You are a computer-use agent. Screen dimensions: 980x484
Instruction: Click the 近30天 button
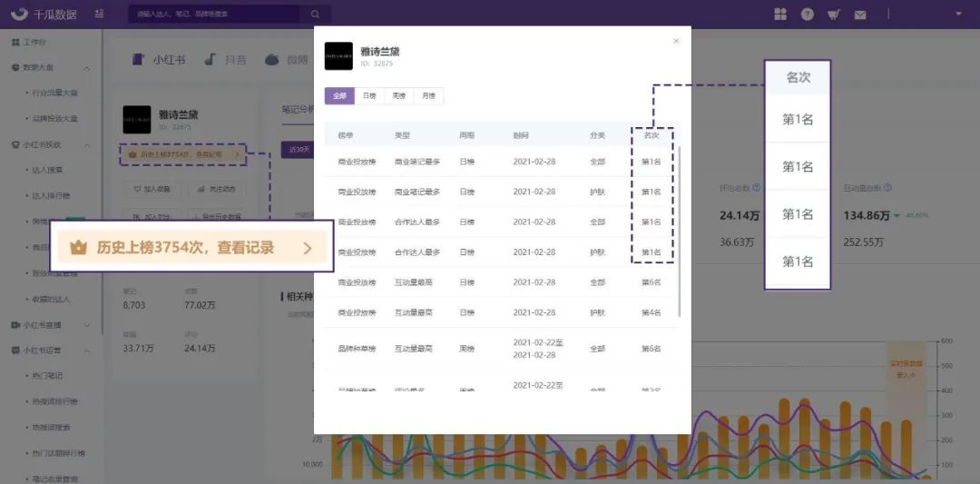[x=297, y=150]
